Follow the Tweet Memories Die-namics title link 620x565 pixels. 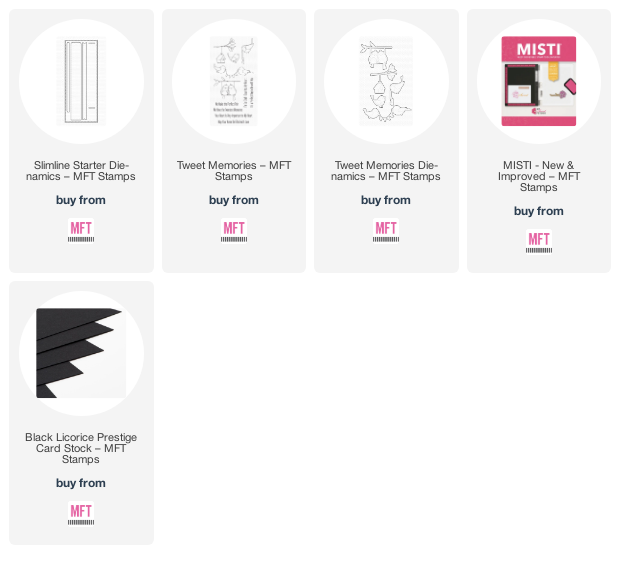(x=386, y=171)
